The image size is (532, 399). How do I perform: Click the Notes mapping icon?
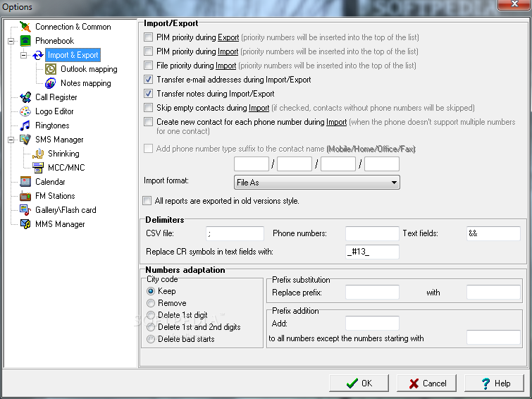coord(51,83)
